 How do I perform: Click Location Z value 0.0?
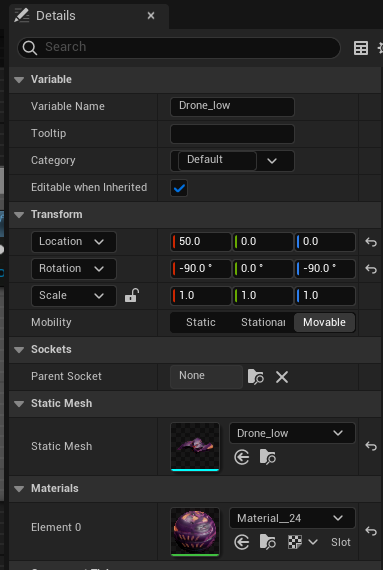point(325,242)
